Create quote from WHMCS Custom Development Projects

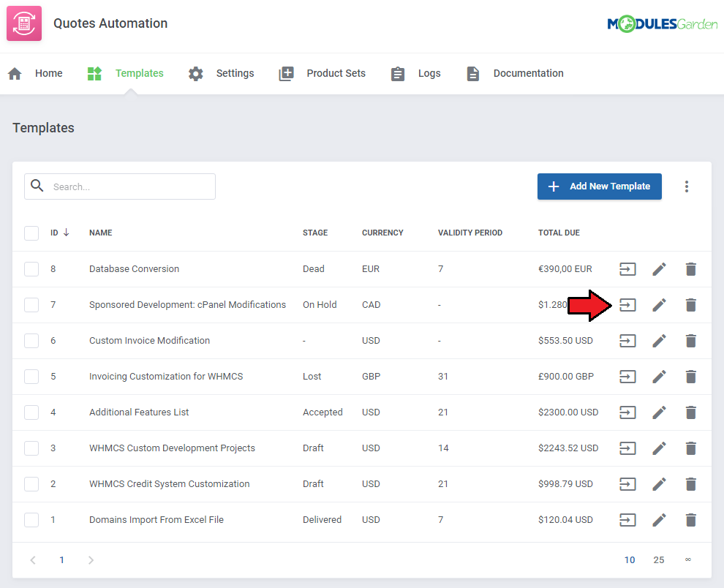(627, 448)
